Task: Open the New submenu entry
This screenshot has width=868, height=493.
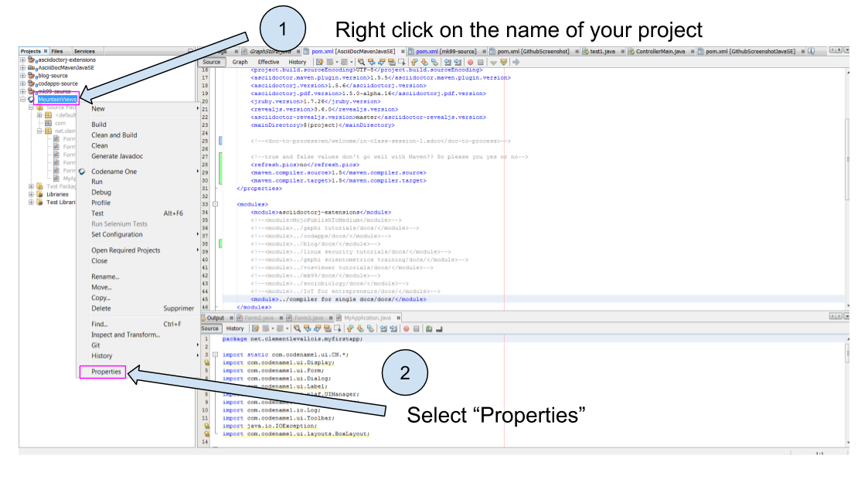Action: pyautogui.click(x=98, y=109)
